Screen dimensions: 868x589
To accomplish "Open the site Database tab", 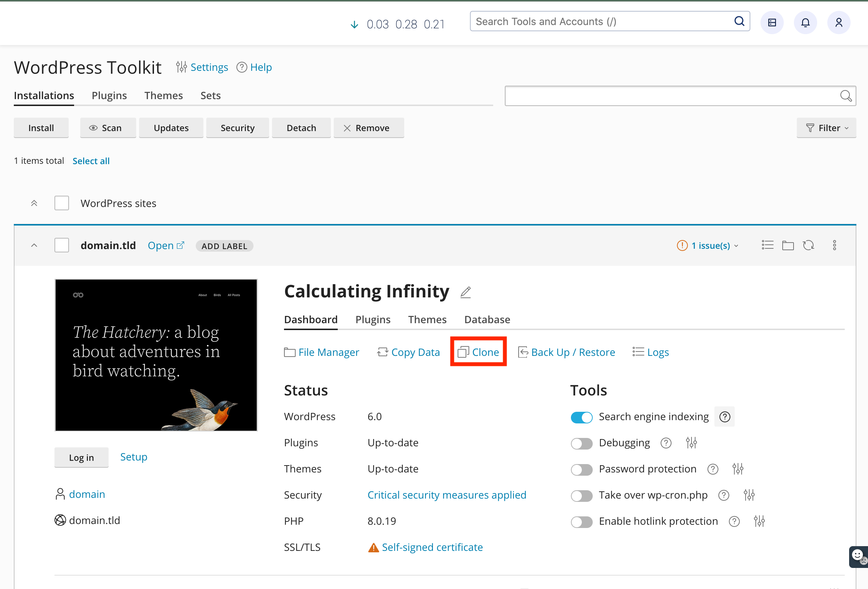I will (487, 320).
